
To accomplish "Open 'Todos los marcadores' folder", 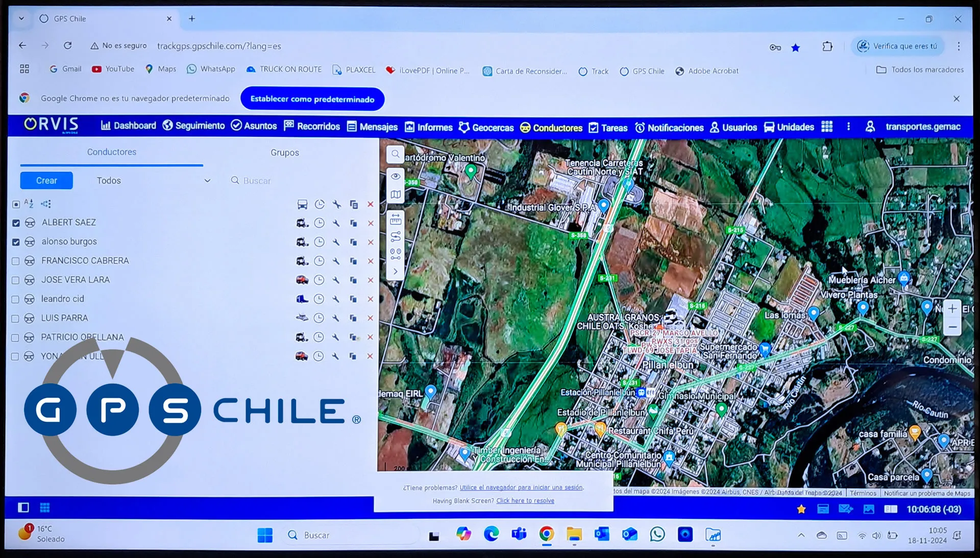I will tap(920, 69).
